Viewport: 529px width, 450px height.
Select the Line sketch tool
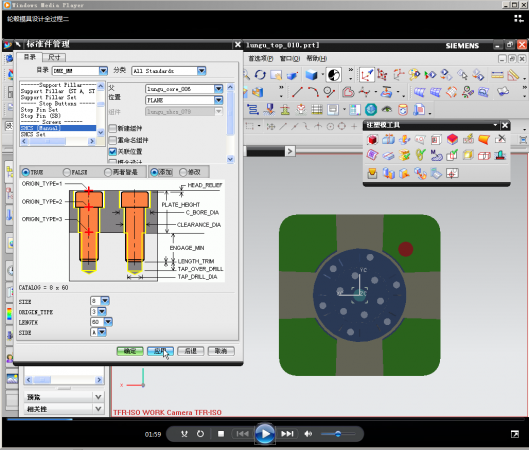pos(298,91)
